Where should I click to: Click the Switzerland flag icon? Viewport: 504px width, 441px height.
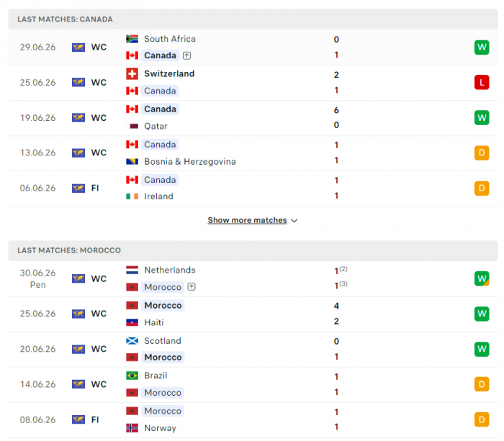click(132, 74)
